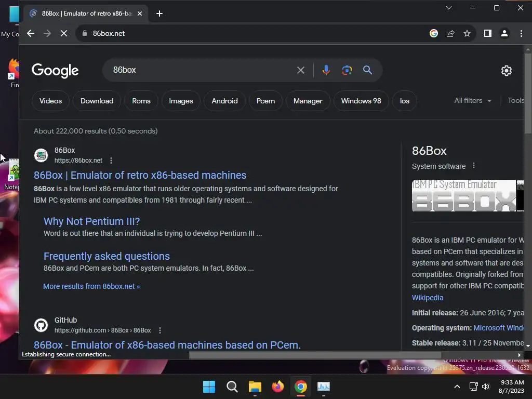Click the magnifier search button

367,70
